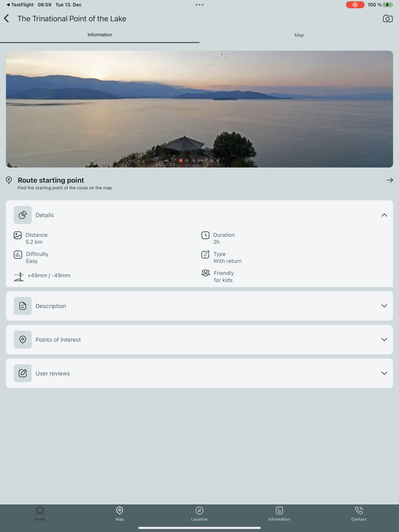Screen dimensions: 399x532
Task: Tap the three dots multitasking control
Action: 199,5
